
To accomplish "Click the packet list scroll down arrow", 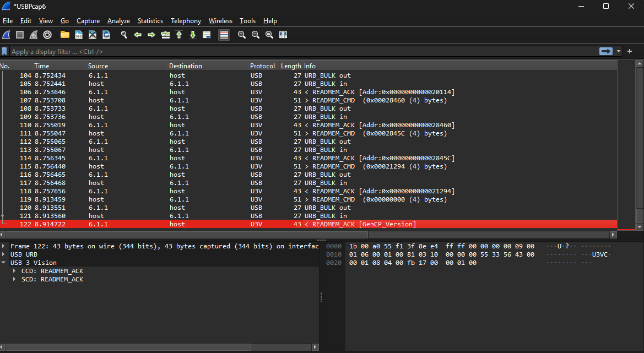I will coord(640,227).
